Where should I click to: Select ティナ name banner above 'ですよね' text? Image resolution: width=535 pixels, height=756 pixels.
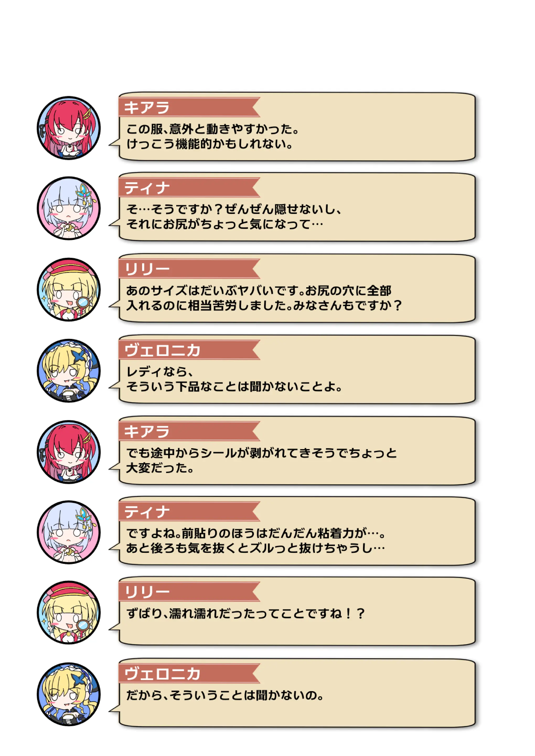tap(189, 512)
